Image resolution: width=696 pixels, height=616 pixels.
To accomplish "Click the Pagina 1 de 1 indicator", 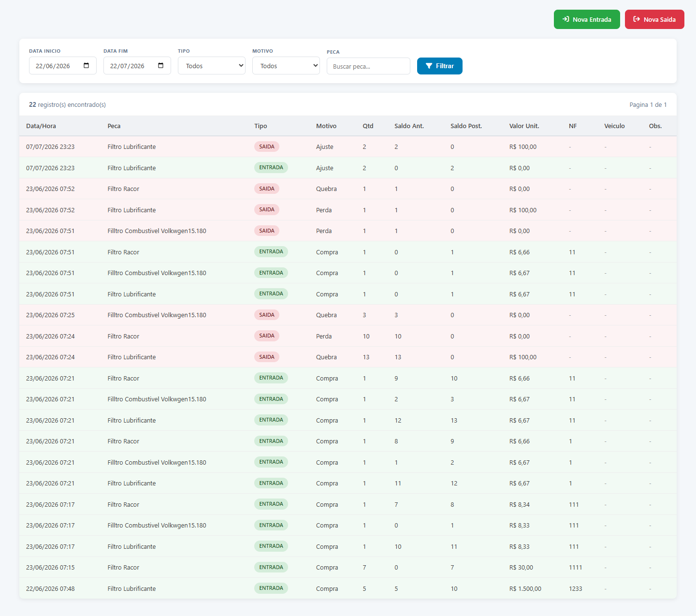I will coord(648,104).
